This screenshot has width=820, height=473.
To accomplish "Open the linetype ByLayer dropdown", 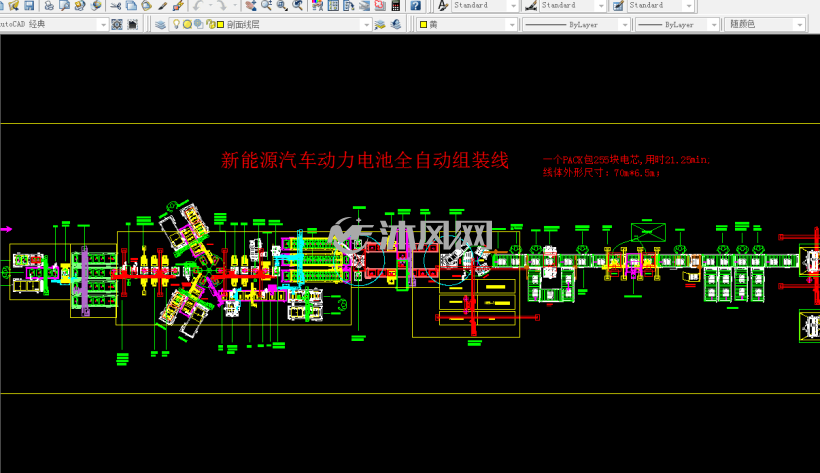I will (x=624, y=25).
